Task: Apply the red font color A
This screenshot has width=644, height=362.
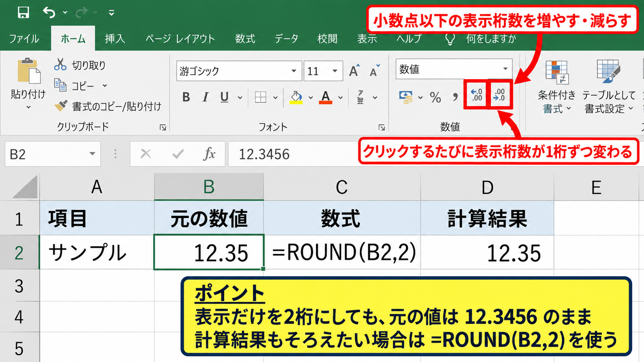Action: click(326, 97)
